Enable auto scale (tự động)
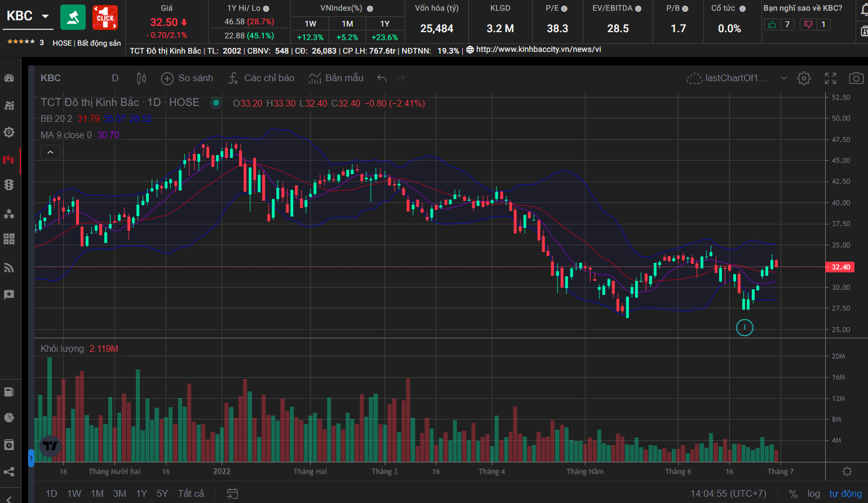 (x=845, y=493)
